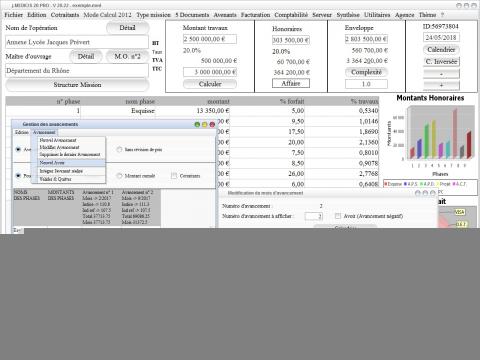Click the Numéro d'avancement à afficher field

click(313, 216)
